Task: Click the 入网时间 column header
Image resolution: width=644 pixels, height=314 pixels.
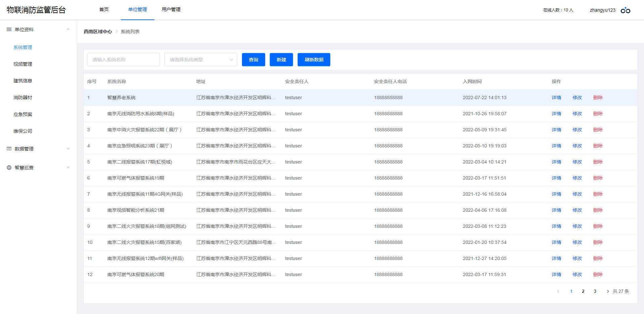Action: point(472,81)
